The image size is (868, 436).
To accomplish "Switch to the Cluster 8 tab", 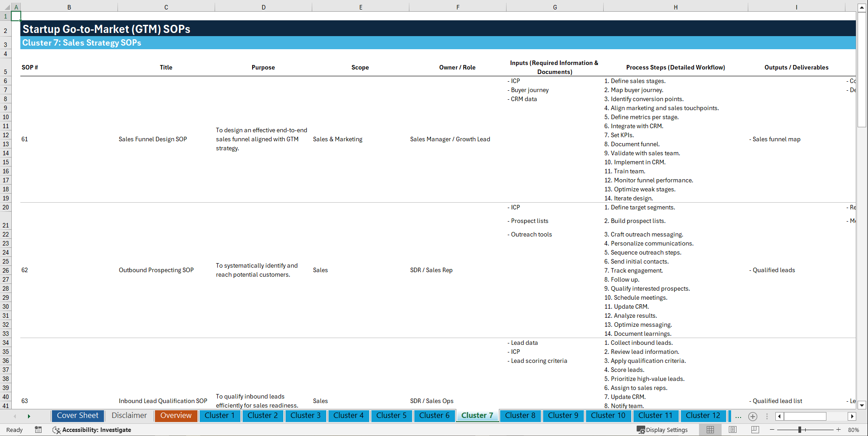I will pos(520,416).
